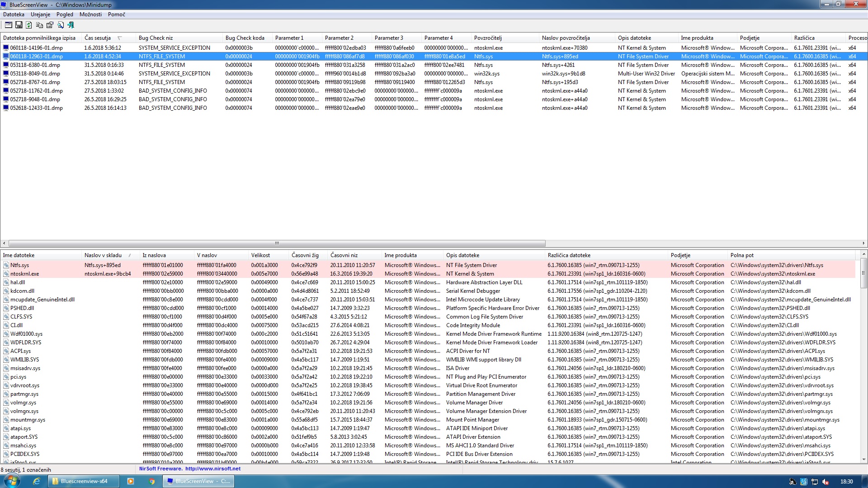
Task: Sort by Čas sesutja column header
Action: point(108,38)
